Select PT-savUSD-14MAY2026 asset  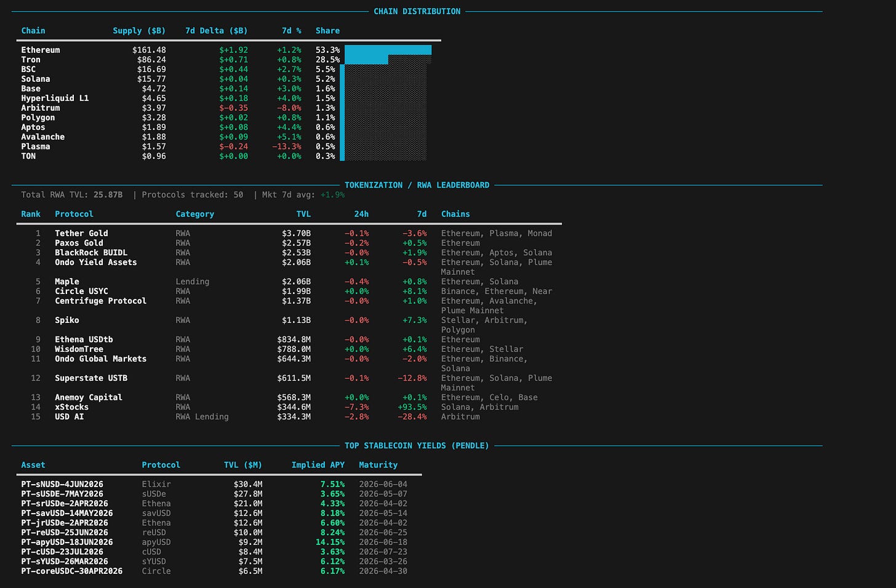67,514
